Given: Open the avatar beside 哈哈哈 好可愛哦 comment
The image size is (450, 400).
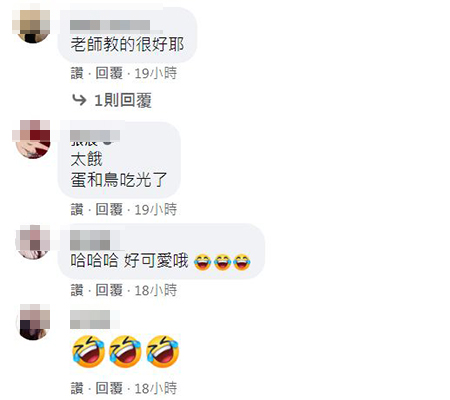Looking at the screenshot, I should coord(33,242).
